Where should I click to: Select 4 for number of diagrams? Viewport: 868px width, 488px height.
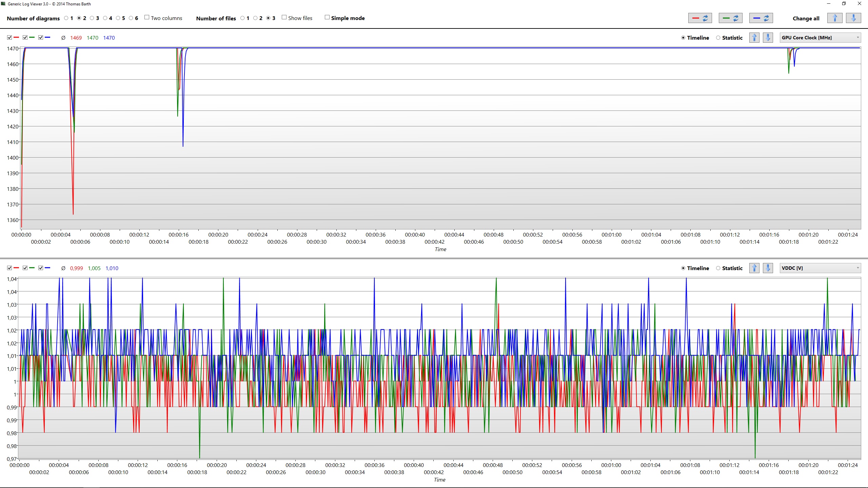105,18
